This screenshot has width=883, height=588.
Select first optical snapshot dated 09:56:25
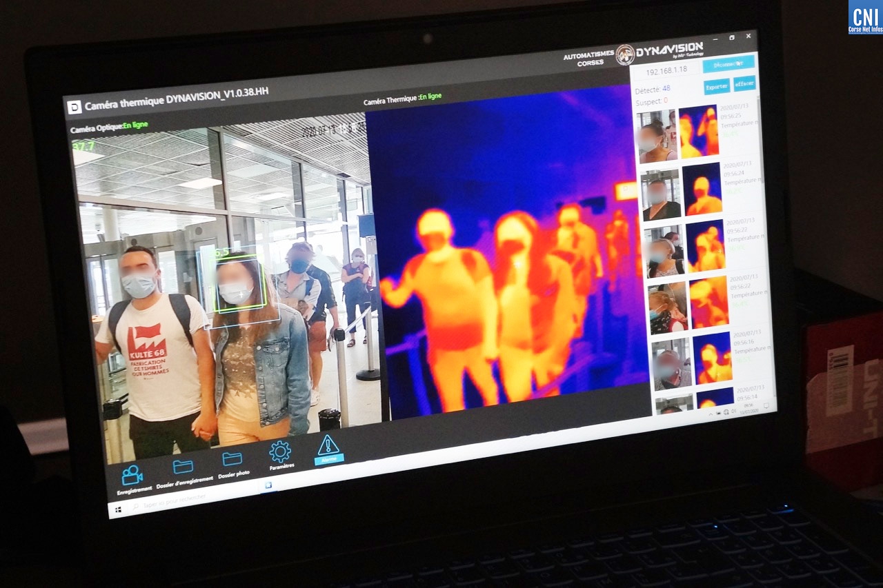(x=657, y=136)
